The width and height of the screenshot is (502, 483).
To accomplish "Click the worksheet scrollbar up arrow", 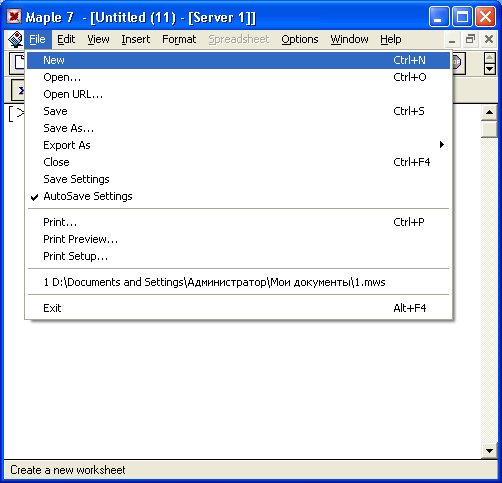I will 489,112.
